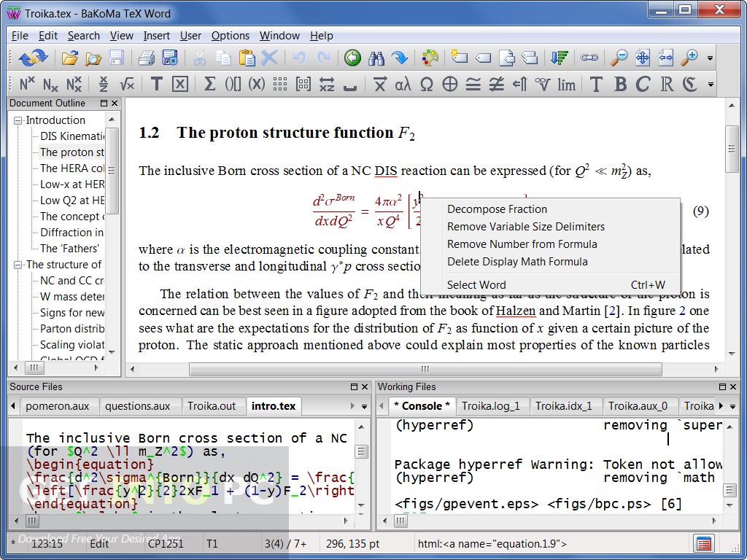
Task: Apply bold math font with the B icon
Action: (620, 85)
